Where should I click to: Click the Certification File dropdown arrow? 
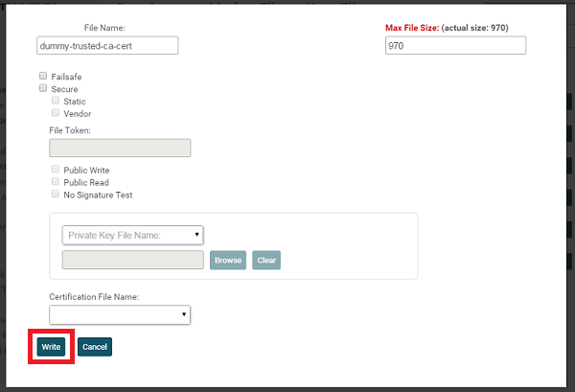(x=183, y=315)
